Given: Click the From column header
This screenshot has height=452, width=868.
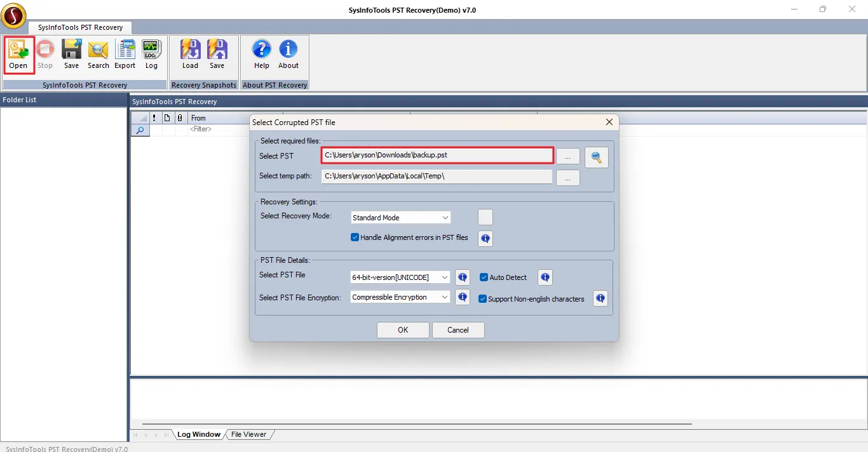Looking at the screenshot, I should (x=219, y=118).
